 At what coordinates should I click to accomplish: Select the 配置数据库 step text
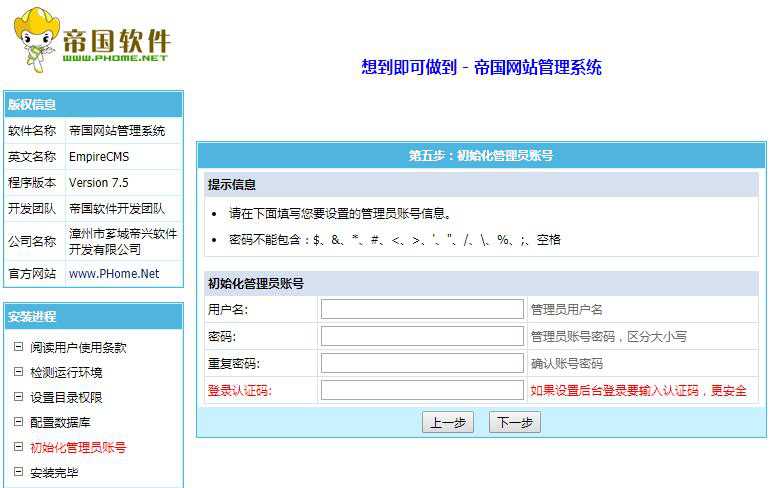(x=60, y=422)
